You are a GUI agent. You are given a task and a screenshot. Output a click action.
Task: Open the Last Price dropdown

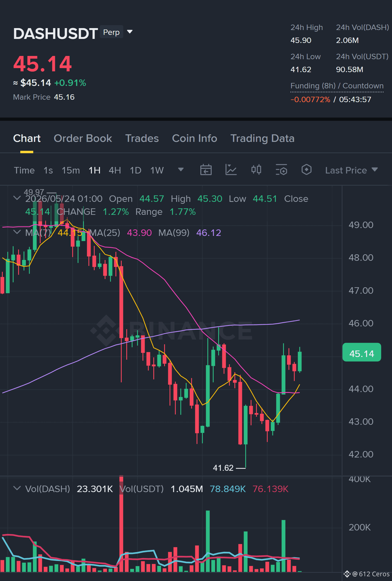(x=351, y=170)
